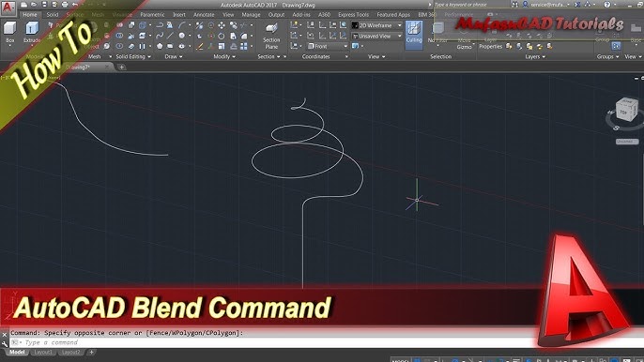Switch to the Parametric ribbon tab
The width and height of the screenshot is (644, 362).
point(152,14)
